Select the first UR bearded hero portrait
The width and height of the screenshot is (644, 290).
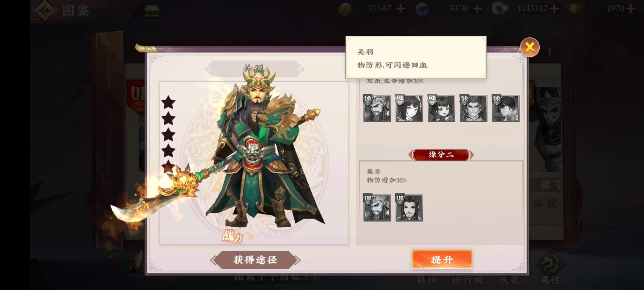(377, 108)
